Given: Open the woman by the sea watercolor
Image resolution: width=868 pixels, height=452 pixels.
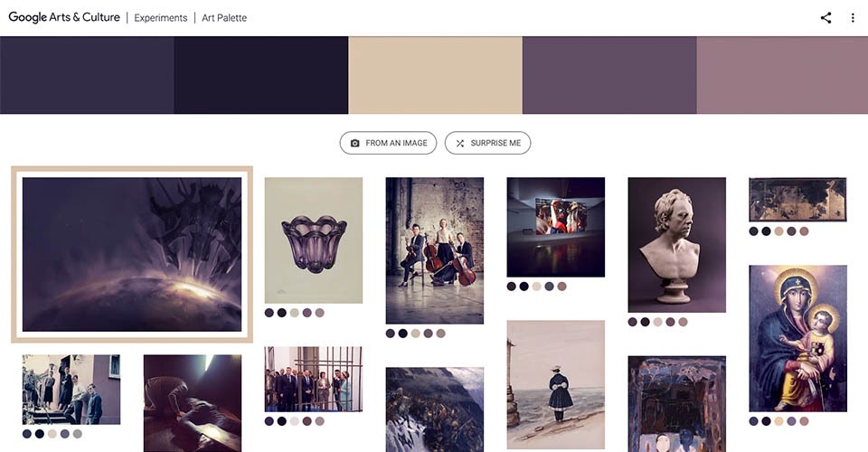Looking at the screenshot, I should 556,384.
